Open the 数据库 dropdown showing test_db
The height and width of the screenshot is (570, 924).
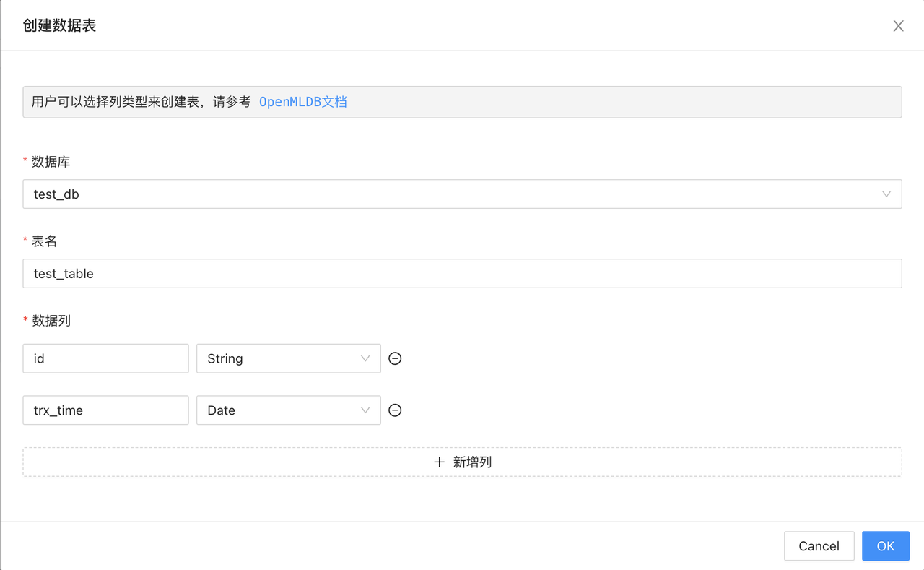(x=462, y=194)
